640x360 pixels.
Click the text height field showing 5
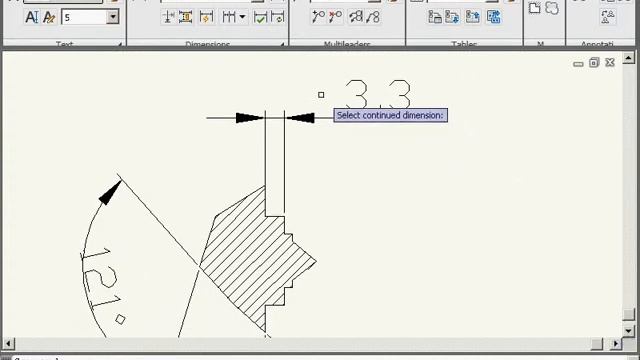[84, 17]
